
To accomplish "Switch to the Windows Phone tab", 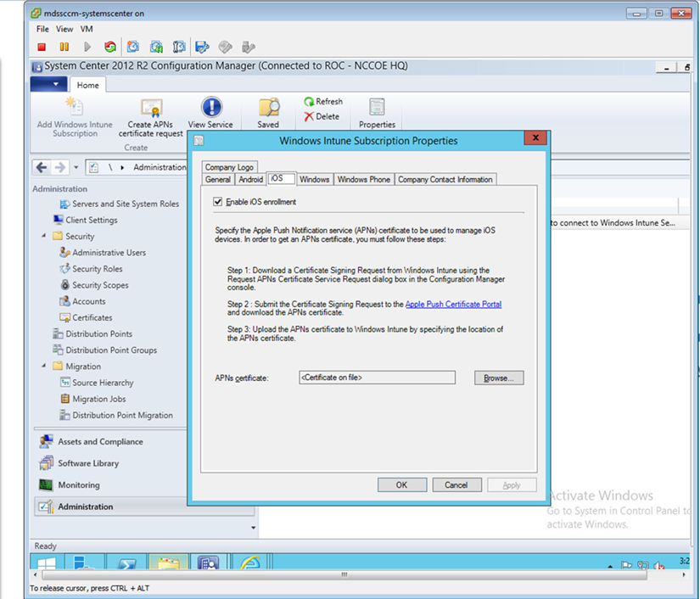I will (364, 179).
